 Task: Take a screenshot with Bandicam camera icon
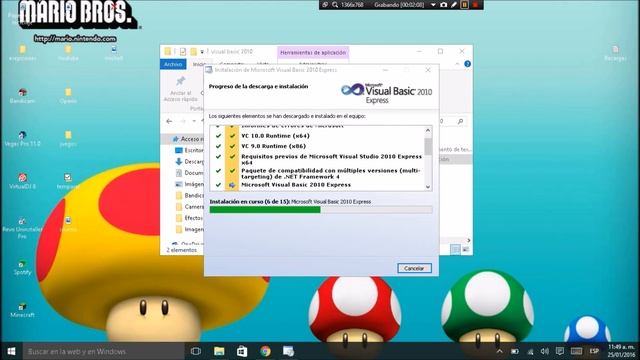pyautogui.click(x=444, y=5)
